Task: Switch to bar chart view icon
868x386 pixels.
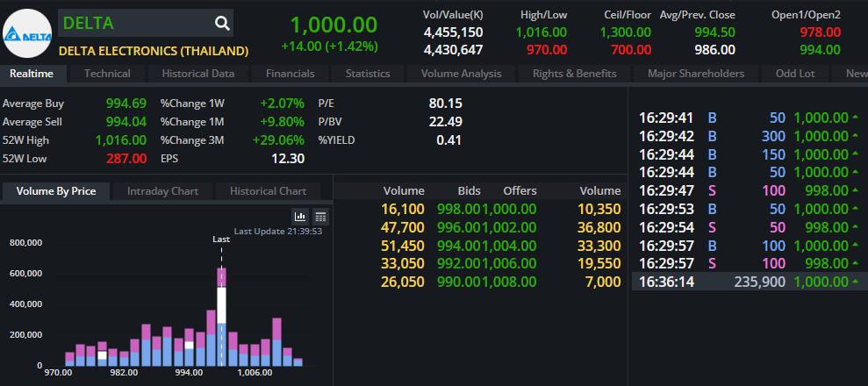Action: point(300,217)
